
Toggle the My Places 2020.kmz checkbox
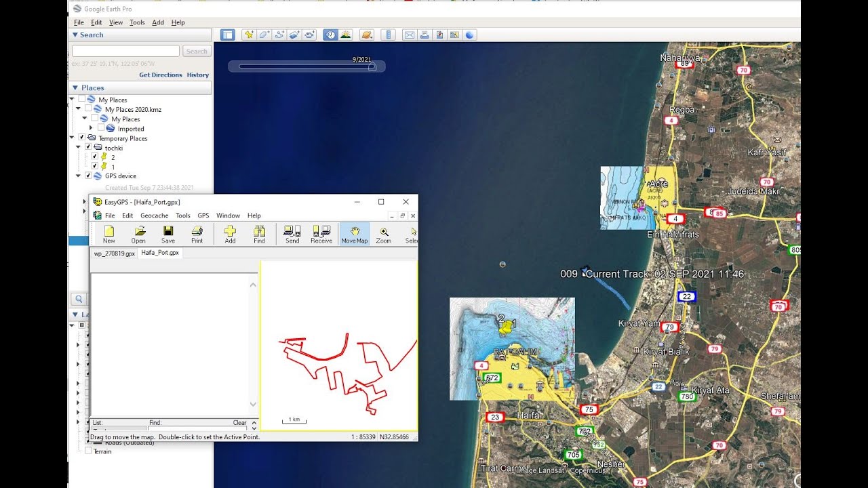88,108
